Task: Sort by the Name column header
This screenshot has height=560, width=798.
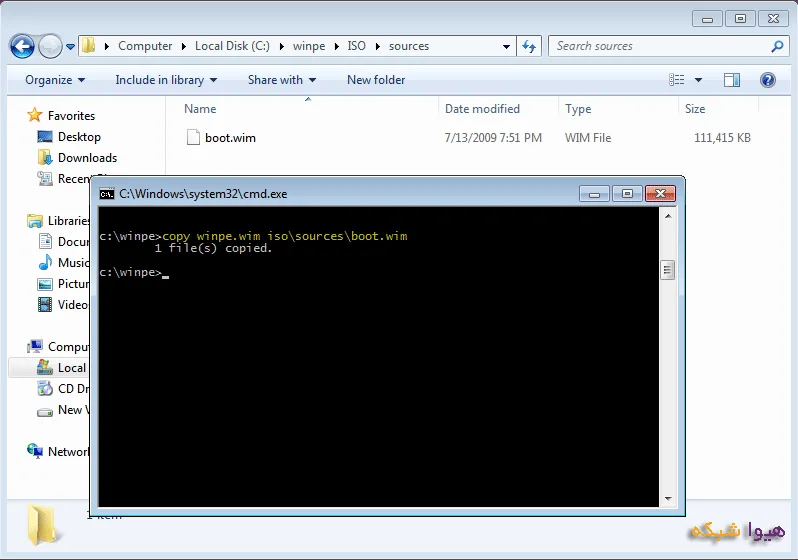Action: coord(200,109)
